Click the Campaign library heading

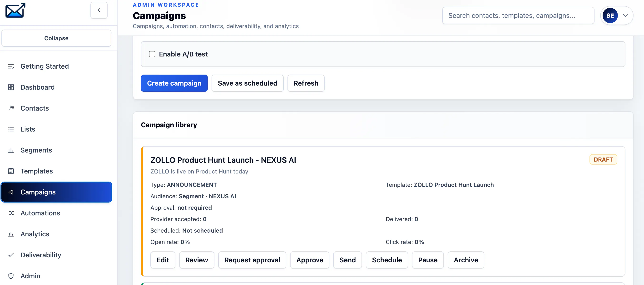coord(169,125)
